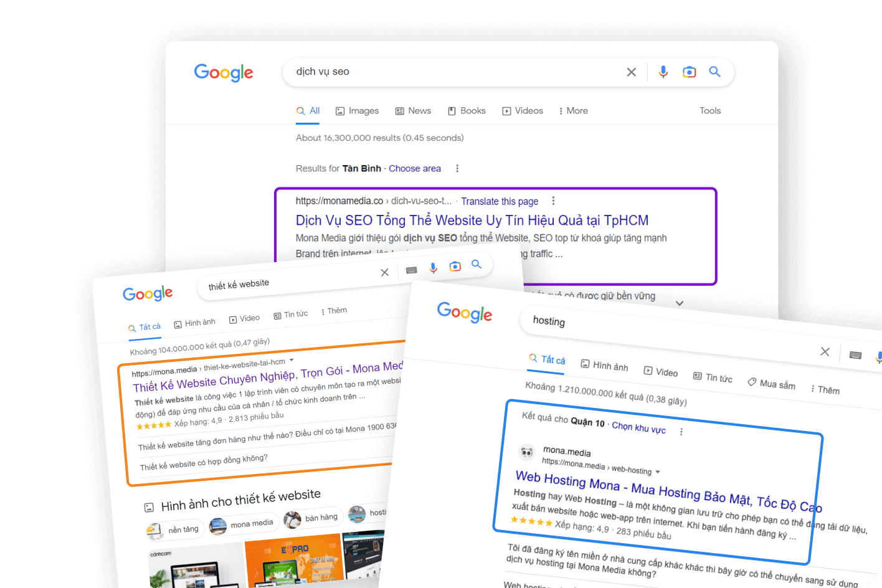Click 'Thiết kế website có hợp đồng không?' sitelink
The width and height of the screenshot is (882, 588).
(204, 462)
